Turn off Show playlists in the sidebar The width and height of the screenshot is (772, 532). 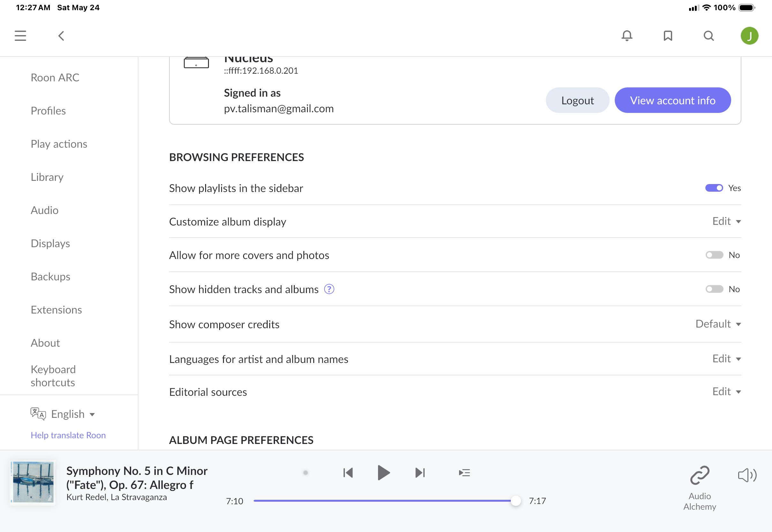[714, 188]
